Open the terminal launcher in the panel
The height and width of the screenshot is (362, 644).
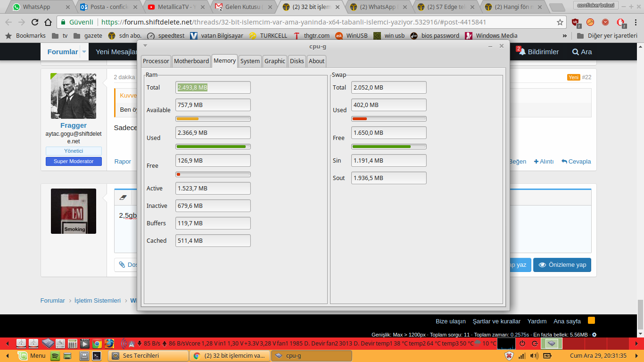97,356
